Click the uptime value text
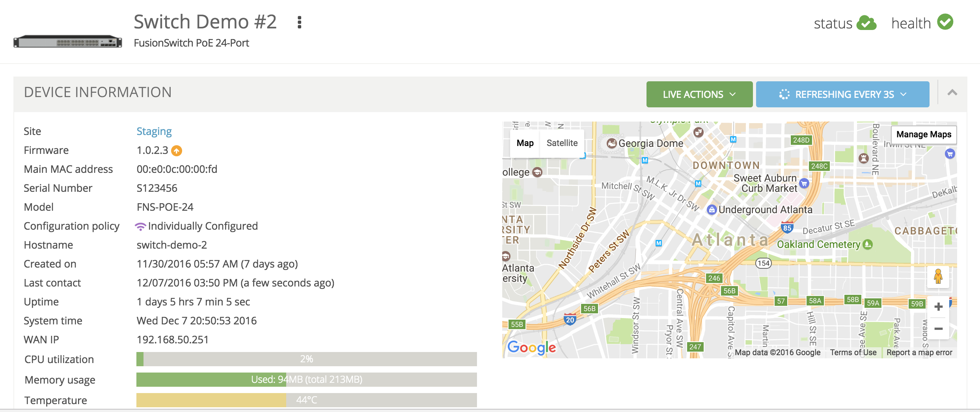The image size is (980, 412). pos(193,302)
